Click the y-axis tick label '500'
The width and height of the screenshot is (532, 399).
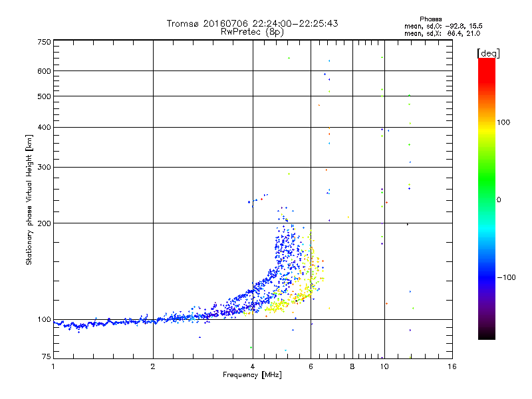44,96
